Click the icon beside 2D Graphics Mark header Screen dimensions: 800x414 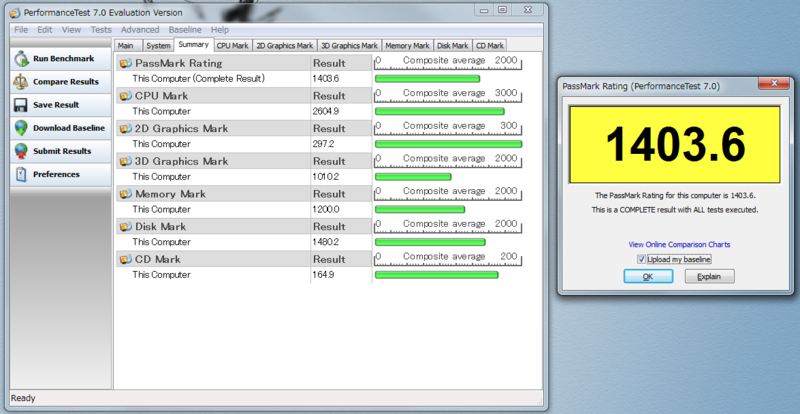click(x=125, y=129)
